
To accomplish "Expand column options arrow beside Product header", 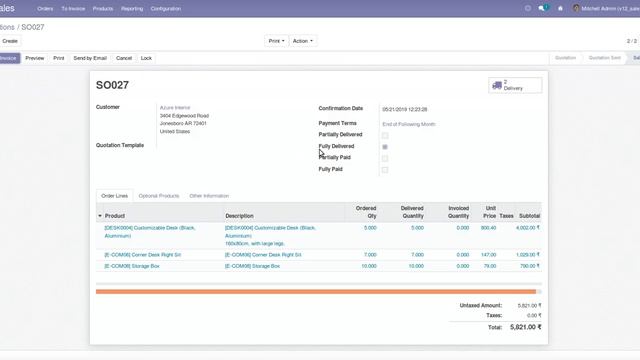I will point(100,216).
